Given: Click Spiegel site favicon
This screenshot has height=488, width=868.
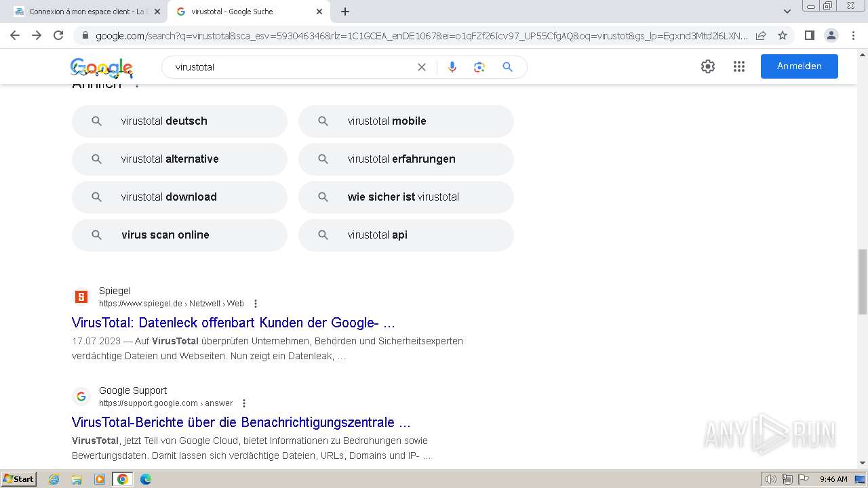Looking at the screenshot, I should tap(81, 297).
